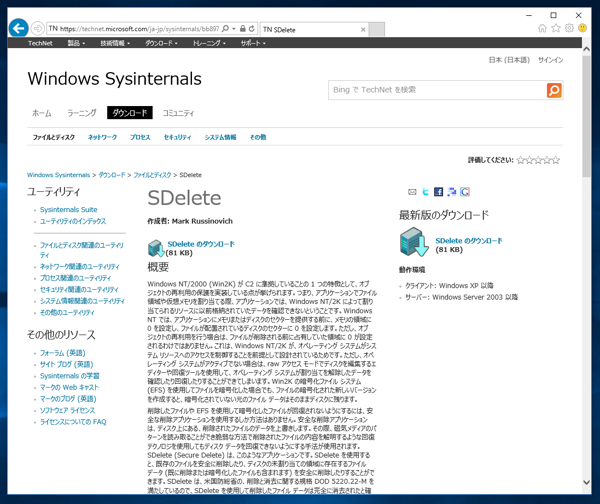Click the URL address field
The height and width of the screenshot is (504, 600).
pyautogui.click(x=139, y=29)
